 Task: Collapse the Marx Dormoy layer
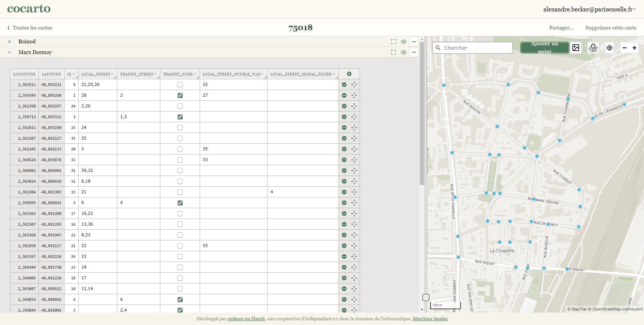pyautogui.click(x=414, y=52)
